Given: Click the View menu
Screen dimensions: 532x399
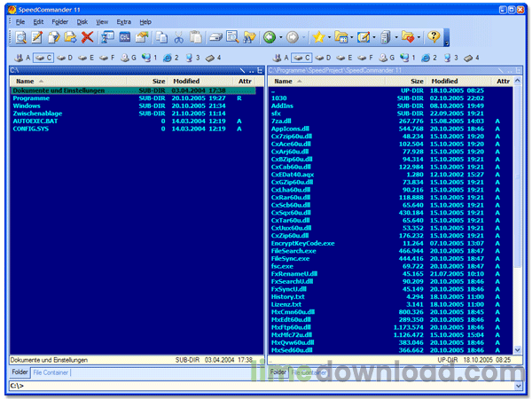Looking at the screenshot, I should coord(102,22).
